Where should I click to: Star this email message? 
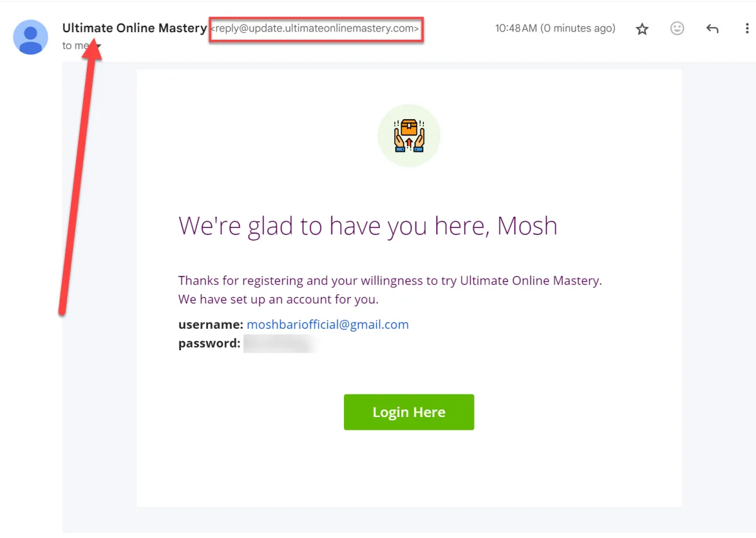(x=642, y=29)
